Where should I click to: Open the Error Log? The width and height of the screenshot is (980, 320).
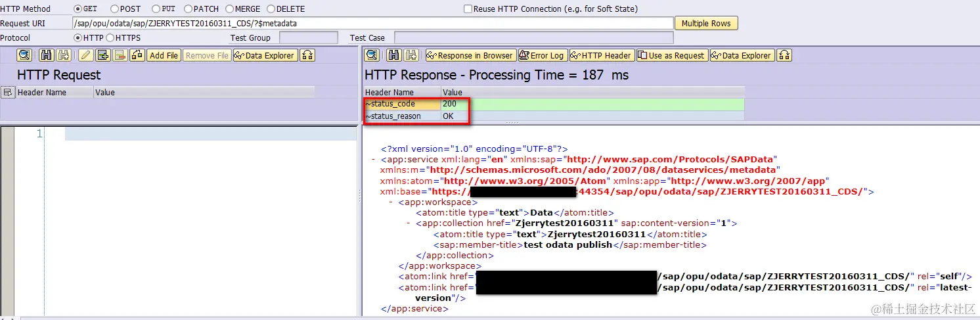pos(542,55)
